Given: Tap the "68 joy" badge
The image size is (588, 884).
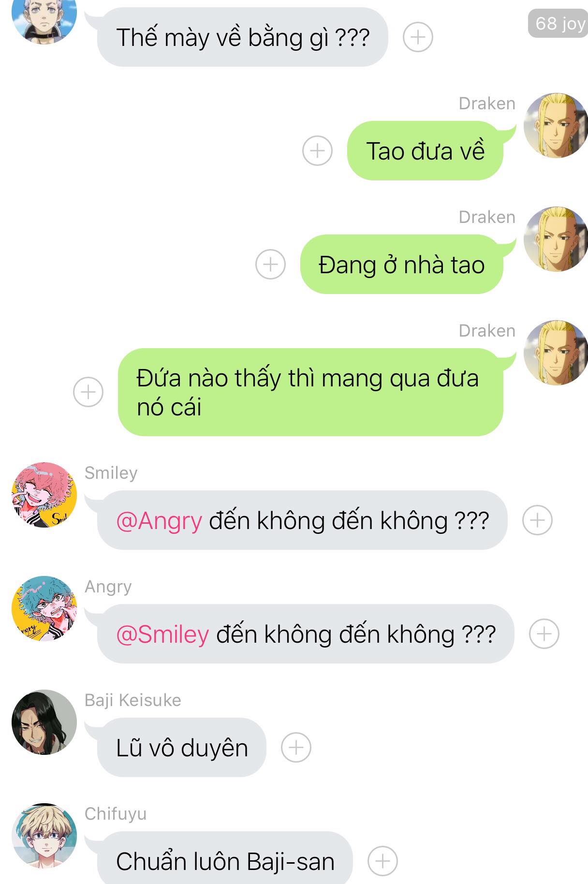Looking at the screenshot, I should pos(559,23).
